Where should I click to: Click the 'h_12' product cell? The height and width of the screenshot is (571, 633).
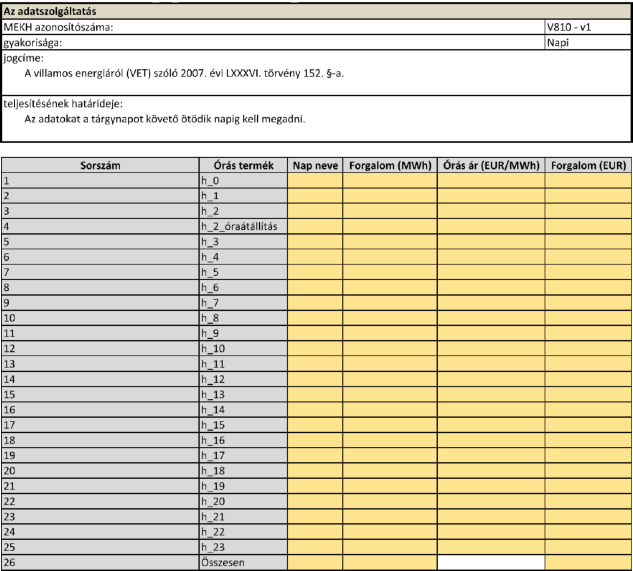pos(243,379)
